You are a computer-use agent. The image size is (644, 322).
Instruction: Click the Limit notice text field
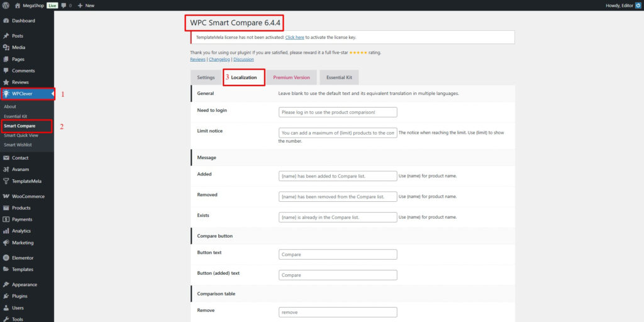pos(338,133)
